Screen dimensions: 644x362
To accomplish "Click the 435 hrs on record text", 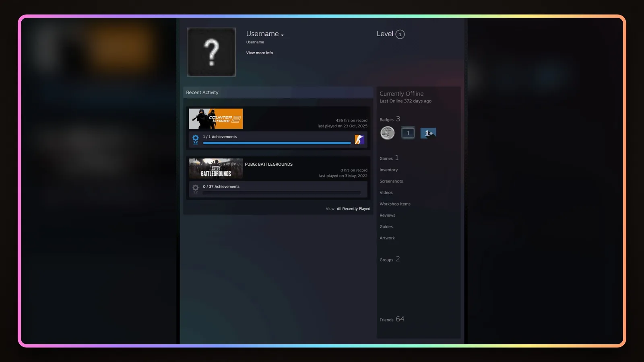I will pos(352,120).
